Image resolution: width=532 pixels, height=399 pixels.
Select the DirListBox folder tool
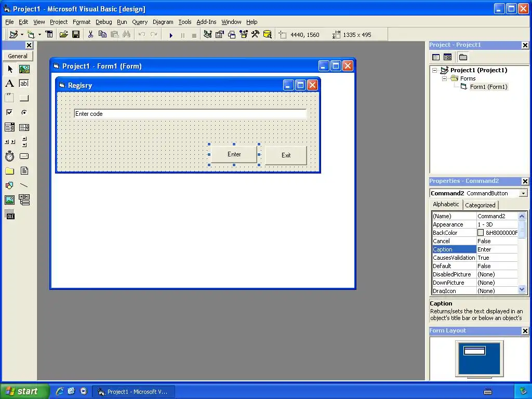click(10, 170)
